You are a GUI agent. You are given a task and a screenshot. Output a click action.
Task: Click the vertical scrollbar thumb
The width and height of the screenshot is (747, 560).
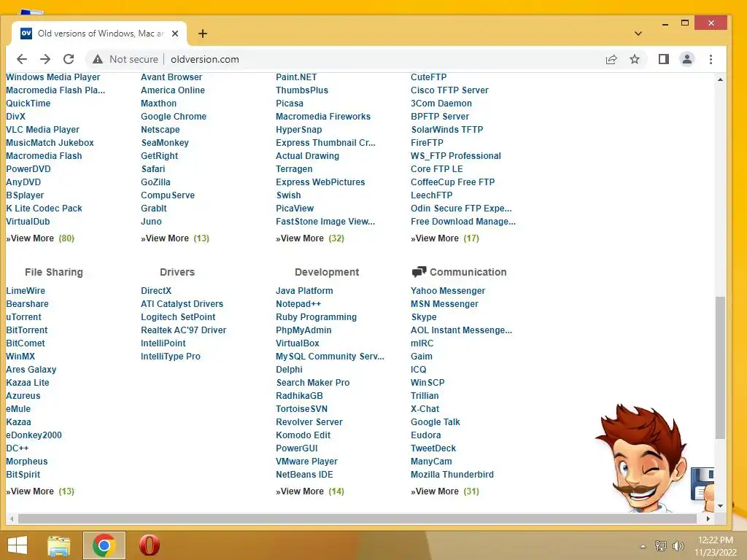point(720,367)
